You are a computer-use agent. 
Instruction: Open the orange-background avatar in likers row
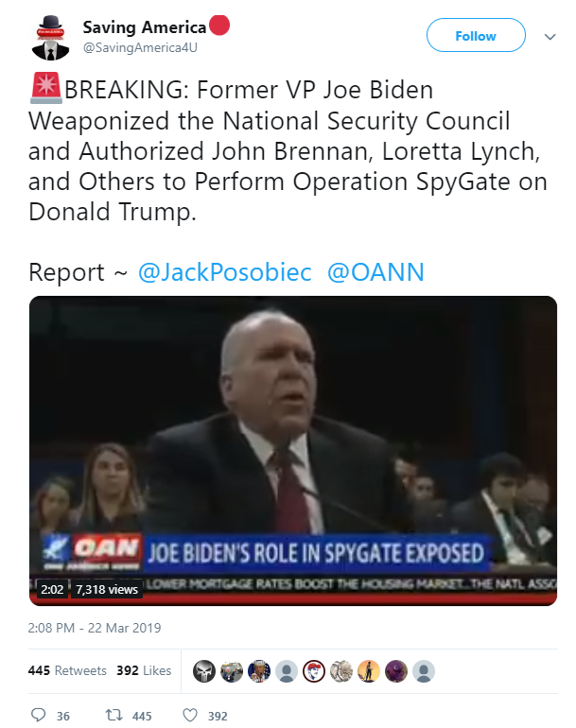pyautogui.click(x=370, y=670)
